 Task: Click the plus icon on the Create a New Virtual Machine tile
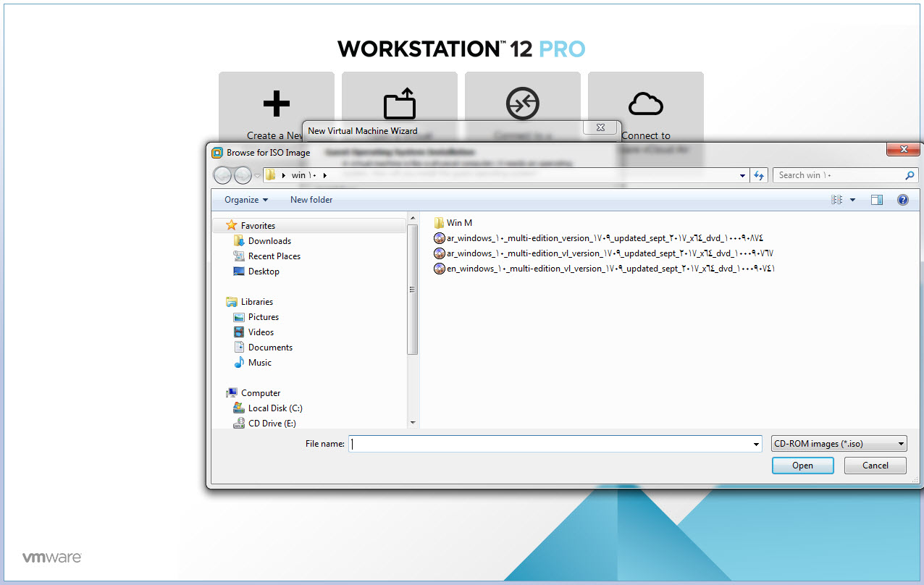coord(276,105)
